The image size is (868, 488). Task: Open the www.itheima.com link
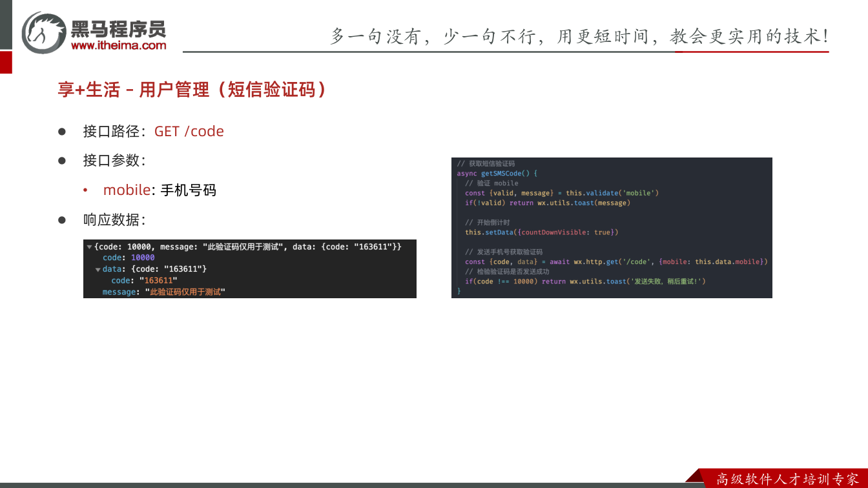(x=118, y=45)
